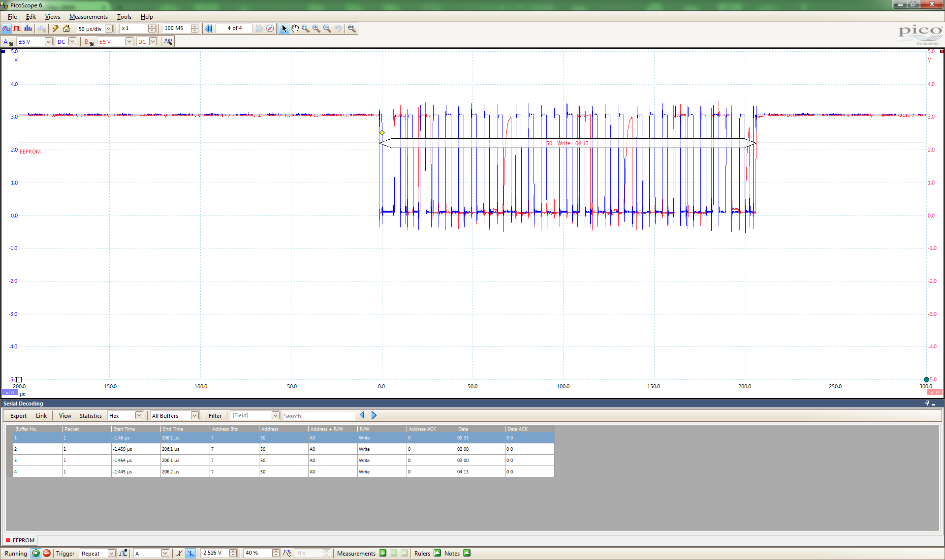This screenshot has height=560, width=945.
Task: Select buffer row with data 02 00
Action: pos(283,449)
